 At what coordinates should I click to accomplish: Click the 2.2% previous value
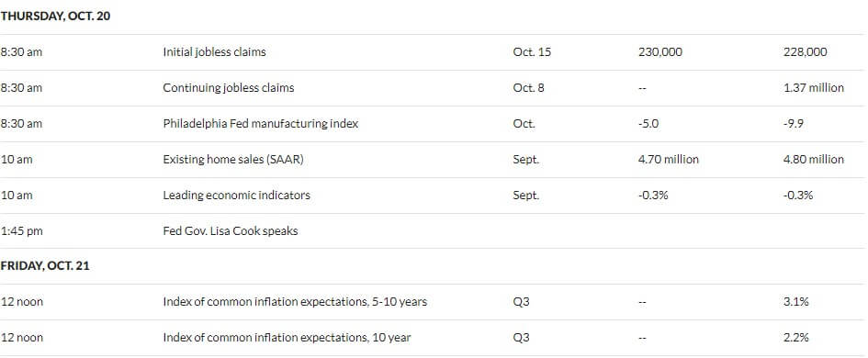coord(796,338)
